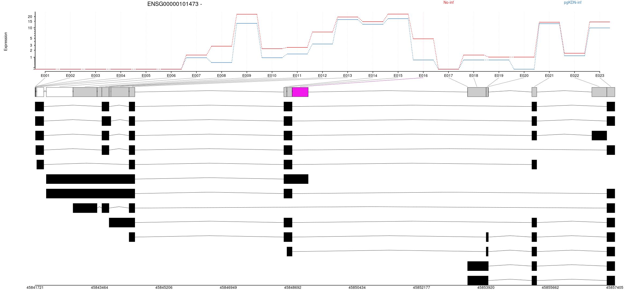The width and height of the screenshot is (644, 292).
Task: Click genomic coordinate 45845206
Action: tap(164, 287)
